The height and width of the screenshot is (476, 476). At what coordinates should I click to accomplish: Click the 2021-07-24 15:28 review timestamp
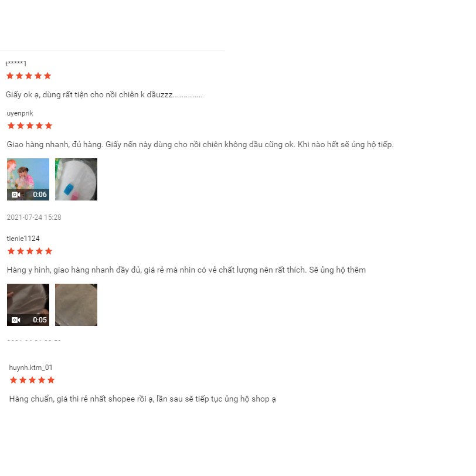pos(34,217)
